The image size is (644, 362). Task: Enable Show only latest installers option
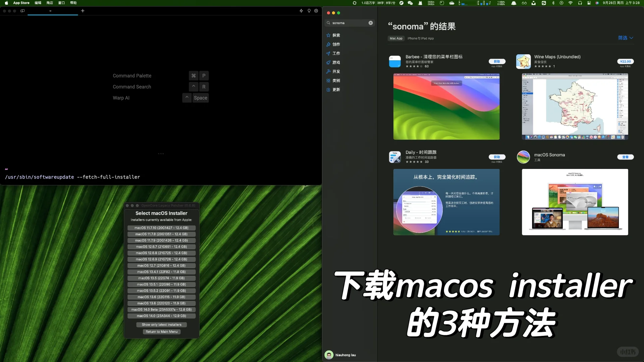pyautogui.click(x=161, y=324)
